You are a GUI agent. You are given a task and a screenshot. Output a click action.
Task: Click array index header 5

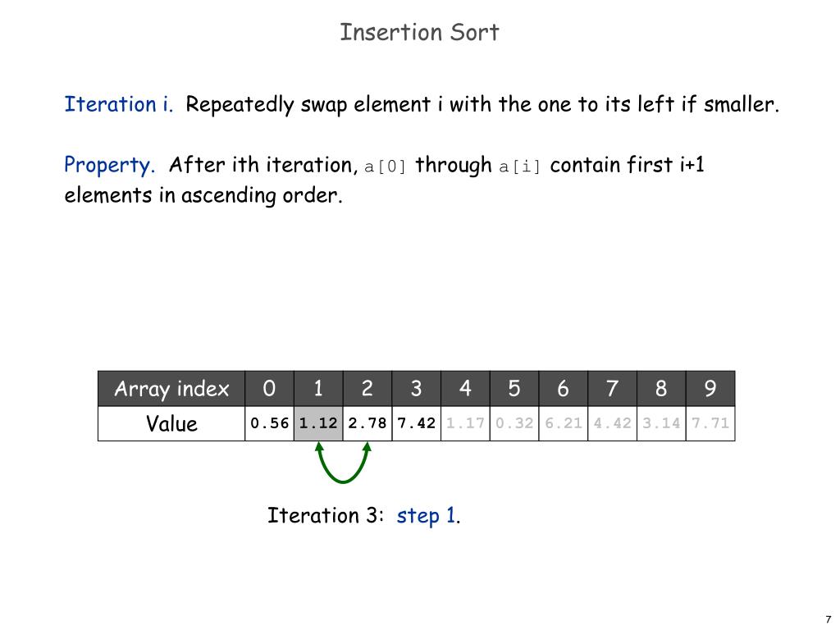coord(514,388)
